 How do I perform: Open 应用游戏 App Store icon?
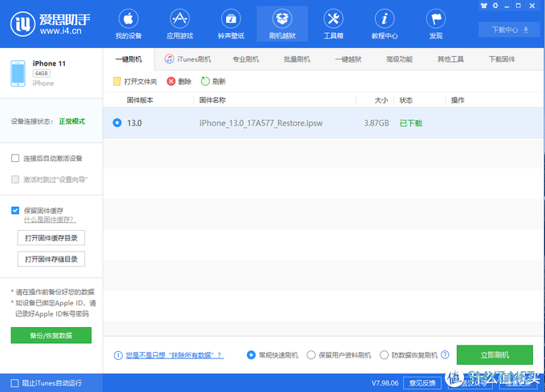180,18
